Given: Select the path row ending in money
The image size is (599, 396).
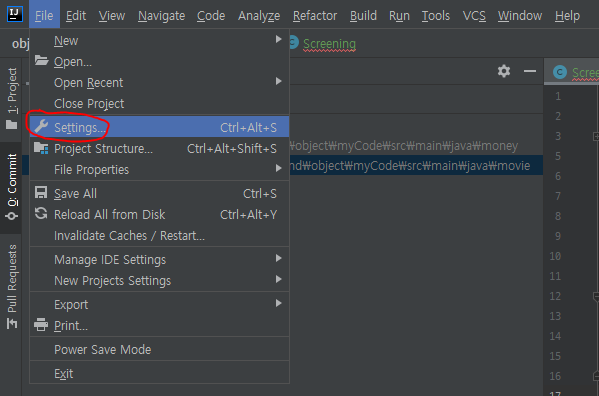Looking at the screenshot, I should (416, 145).
